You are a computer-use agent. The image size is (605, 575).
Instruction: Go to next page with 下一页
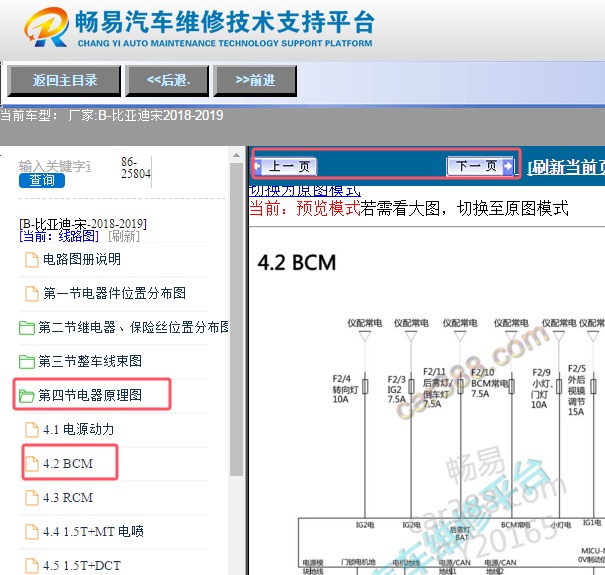tap(480, 166)
